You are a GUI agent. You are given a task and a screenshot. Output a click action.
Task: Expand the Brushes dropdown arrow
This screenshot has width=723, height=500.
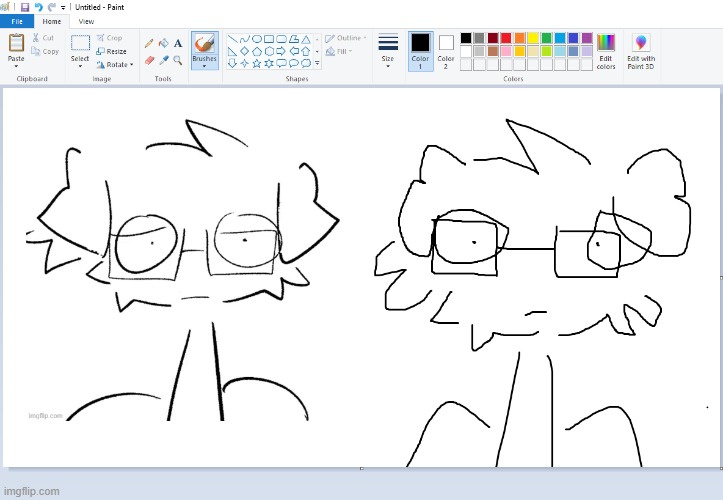click(x=204, y=66)
